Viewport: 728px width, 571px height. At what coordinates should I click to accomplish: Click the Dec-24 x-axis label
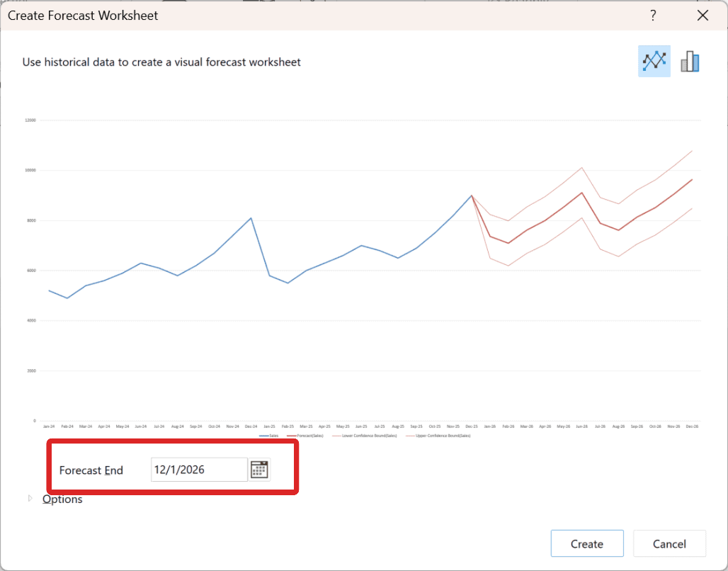tap(251, 426)
